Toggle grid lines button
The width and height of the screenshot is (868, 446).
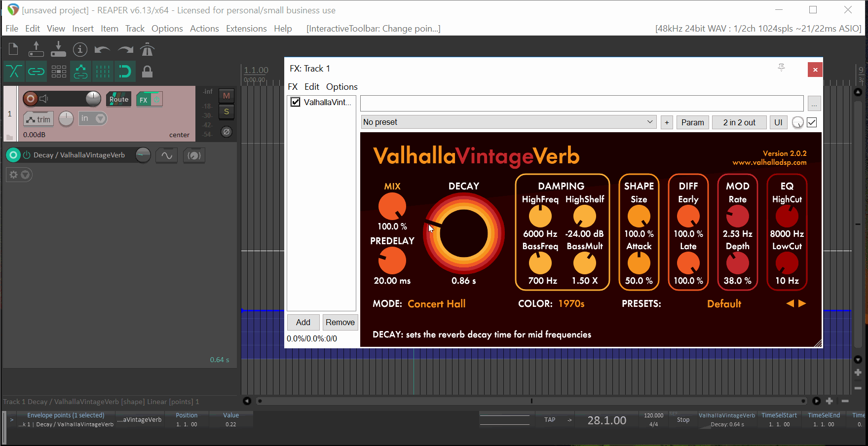[x=103, y=72]
